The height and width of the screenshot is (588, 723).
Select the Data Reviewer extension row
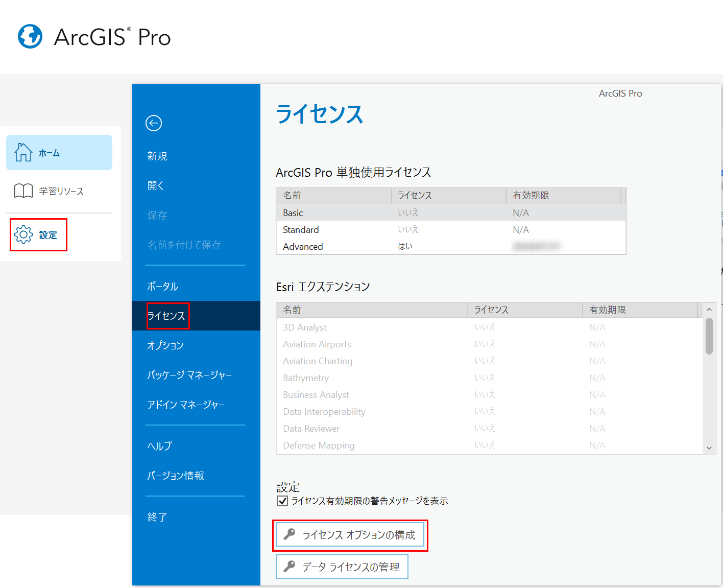(x=489, y=428)
